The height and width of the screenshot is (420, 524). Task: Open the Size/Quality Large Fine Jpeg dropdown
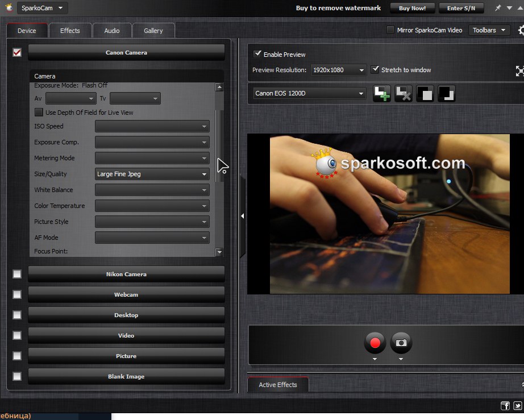[152, 174]
